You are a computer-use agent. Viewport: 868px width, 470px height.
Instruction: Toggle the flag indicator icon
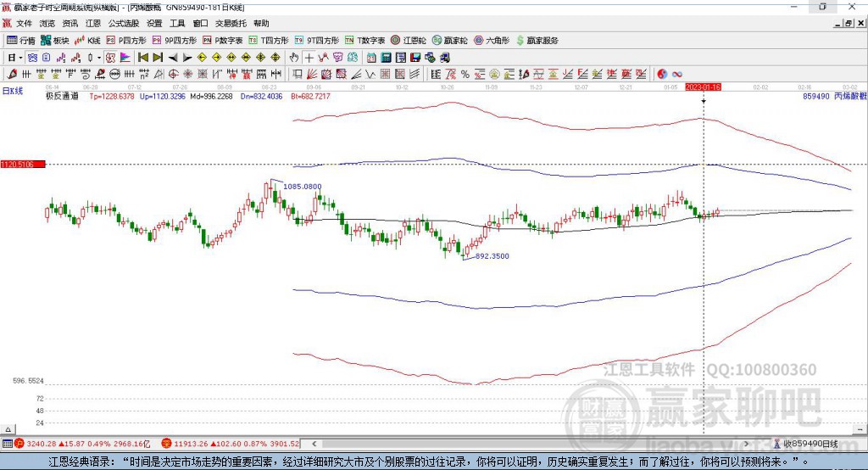tap(125, 58)
